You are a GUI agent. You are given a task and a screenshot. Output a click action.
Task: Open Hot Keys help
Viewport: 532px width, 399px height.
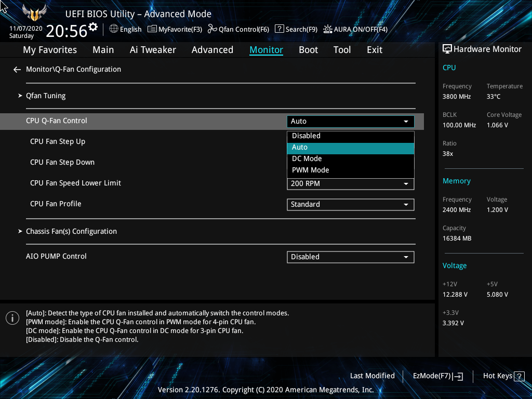(503, 376)
